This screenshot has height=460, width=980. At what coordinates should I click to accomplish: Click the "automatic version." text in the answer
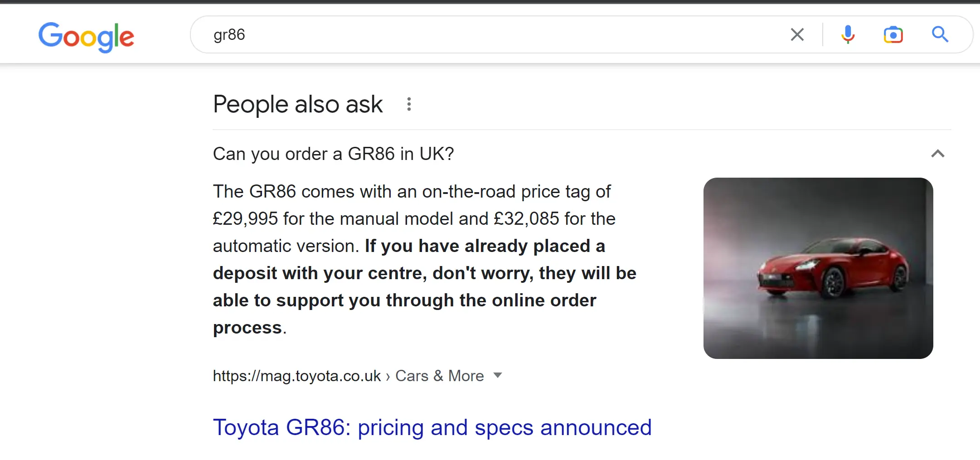286,246
